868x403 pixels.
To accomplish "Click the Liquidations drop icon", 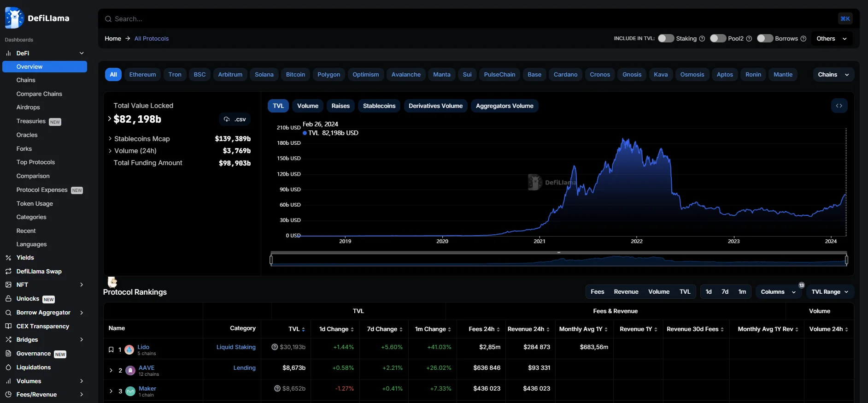I will coord(8,367).
